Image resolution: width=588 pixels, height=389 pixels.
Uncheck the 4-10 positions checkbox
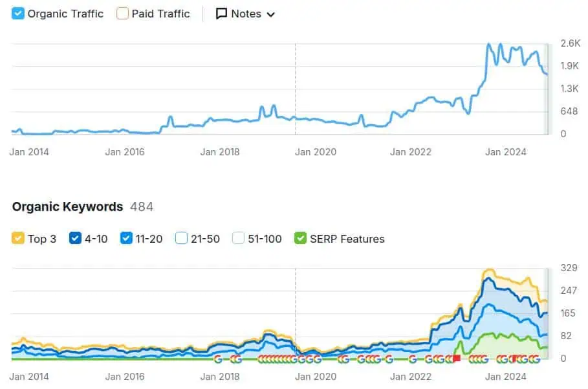click(x=75, y=238)
